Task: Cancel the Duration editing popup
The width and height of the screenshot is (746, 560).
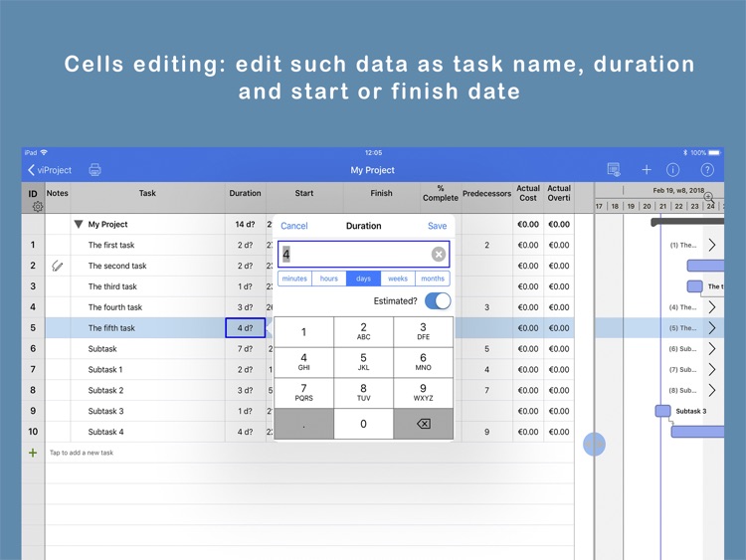Action: tap(294, 226)
